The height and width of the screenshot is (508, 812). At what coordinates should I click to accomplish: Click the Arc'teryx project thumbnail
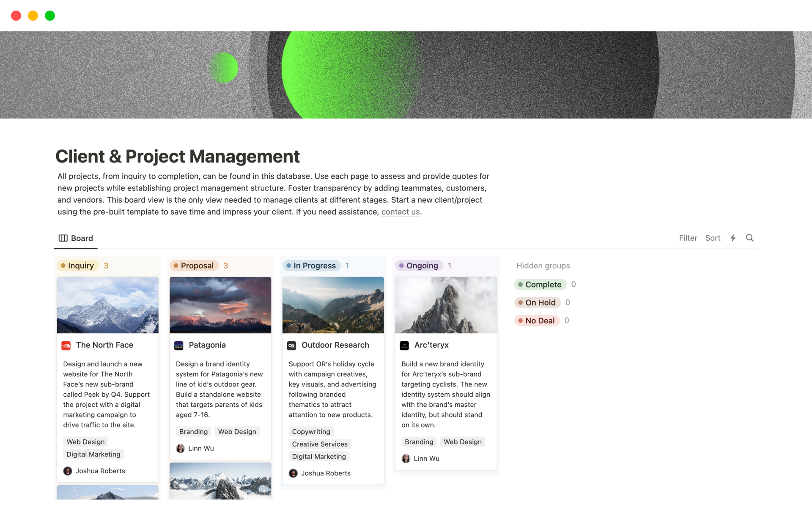click(x=445, y=305)
